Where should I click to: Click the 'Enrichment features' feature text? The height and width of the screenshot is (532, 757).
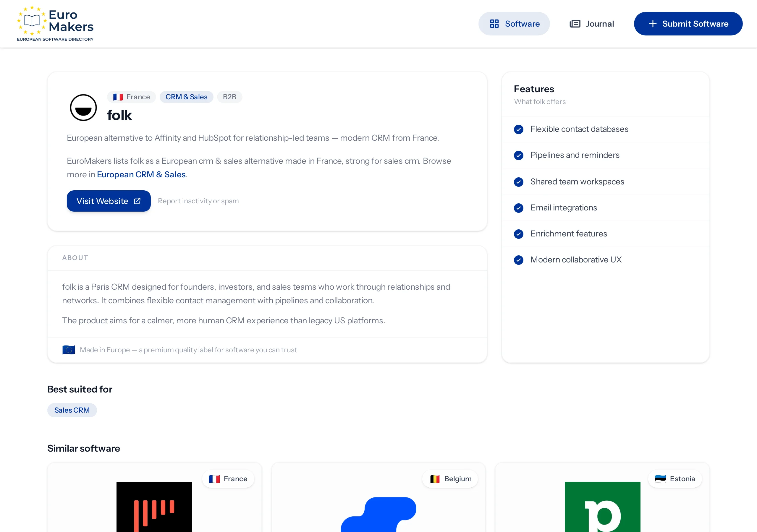tap(568, 234)
